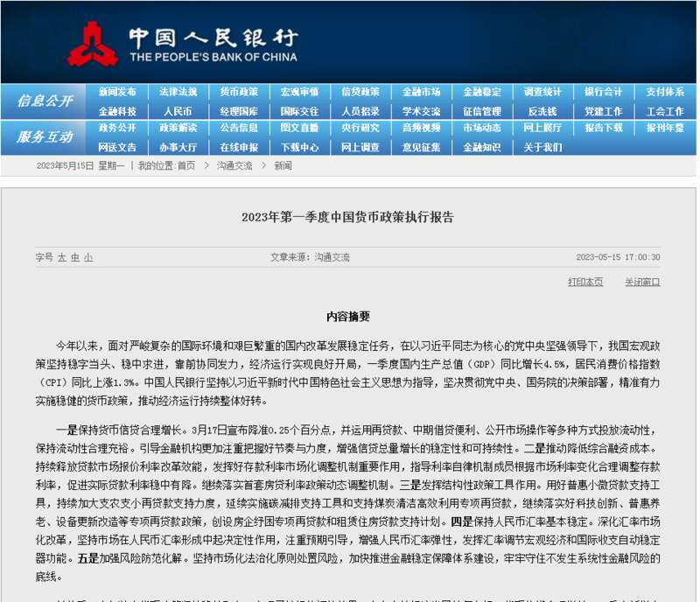Set font size to 小
Viewport: 700px width, 602px height.
coord(88,257)
